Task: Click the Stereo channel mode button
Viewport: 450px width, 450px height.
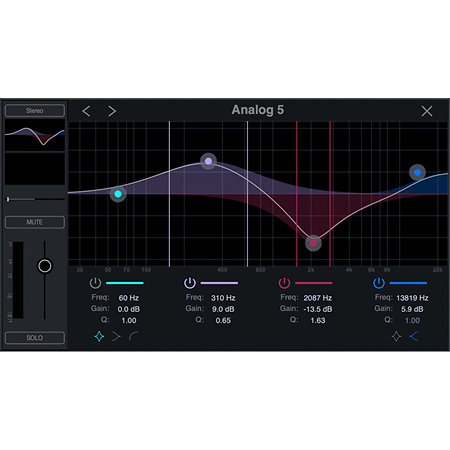Action: point(35,111)
